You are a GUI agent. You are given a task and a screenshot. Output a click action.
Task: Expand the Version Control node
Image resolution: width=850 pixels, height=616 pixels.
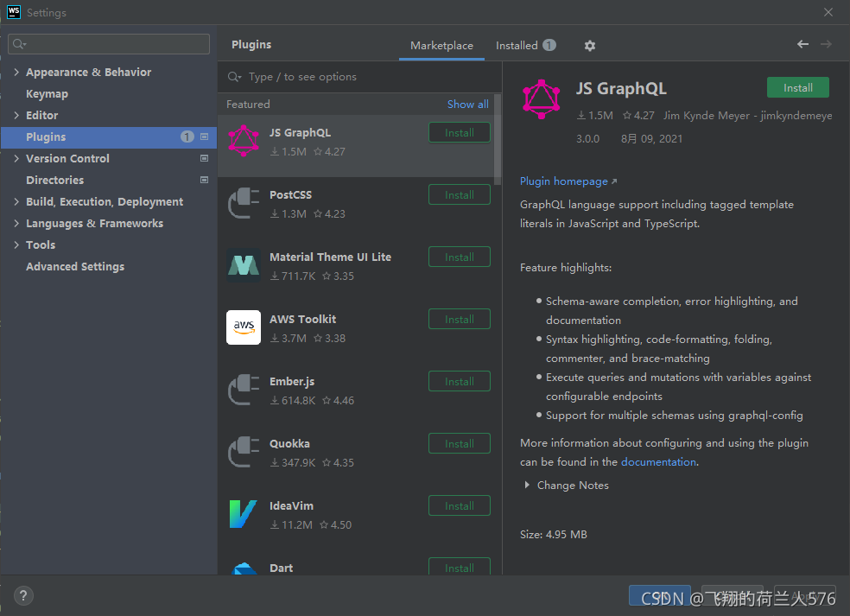click(x=16, y=158)
